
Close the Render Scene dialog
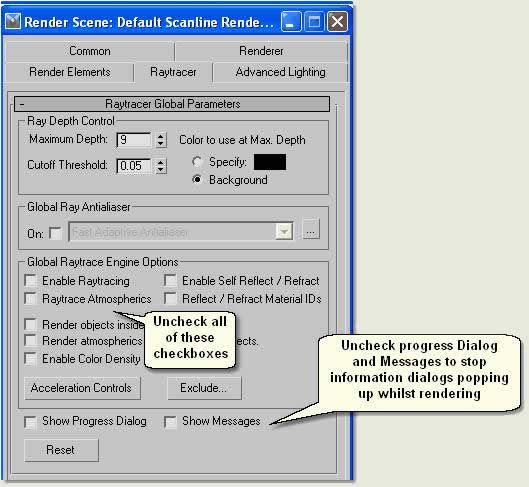click(x=337, y=22)
